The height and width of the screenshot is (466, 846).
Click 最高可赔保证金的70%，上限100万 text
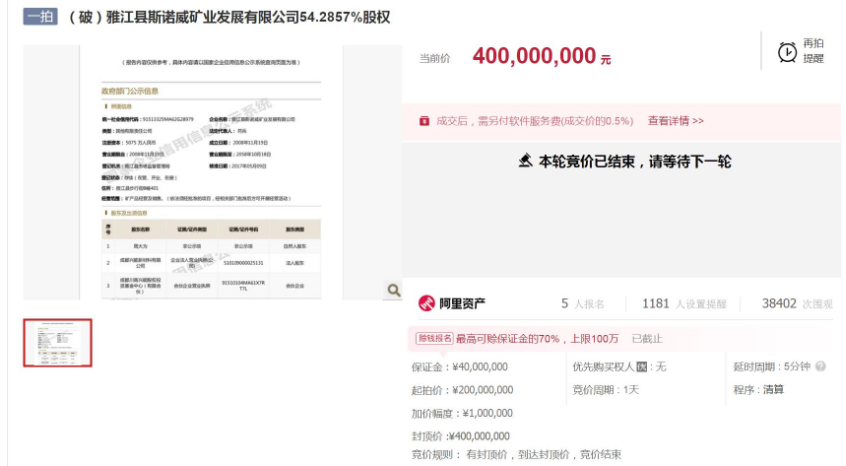coord(537,339)
